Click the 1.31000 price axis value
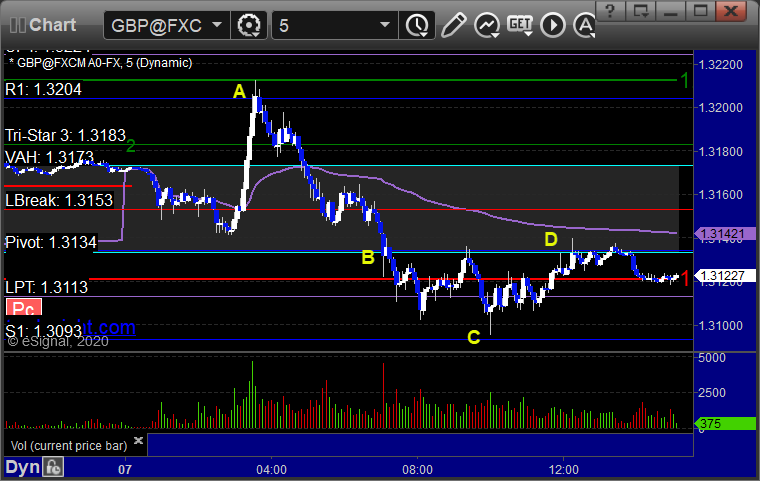The width and height of the screenshot is (760, 481). [721, 325]
